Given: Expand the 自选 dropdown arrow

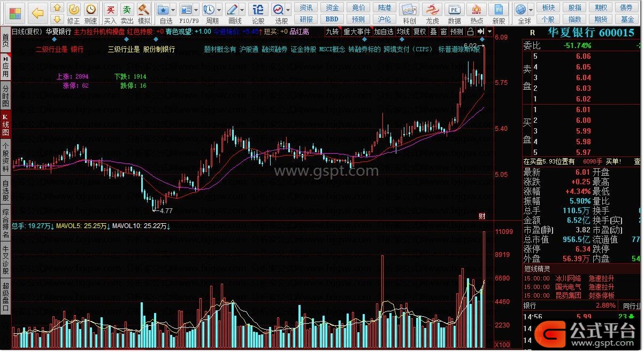Looking at the screenshot, I should pyautogui.click(x=174, y=10).
